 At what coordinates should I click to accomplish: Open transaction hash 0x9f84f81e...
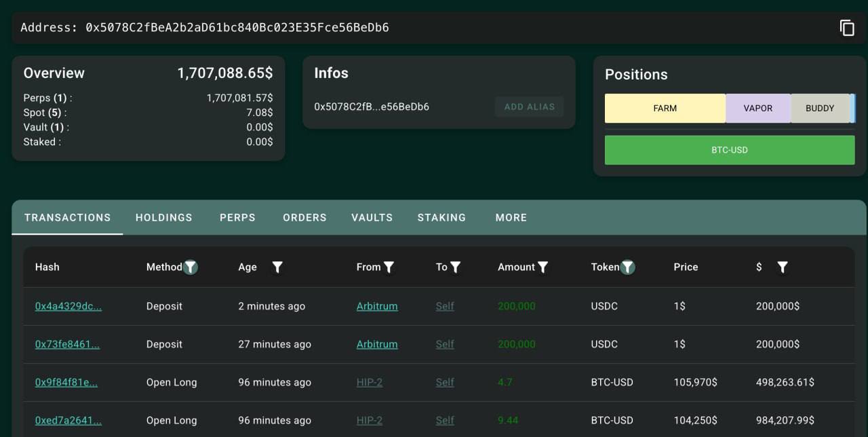tap(66, 382)
